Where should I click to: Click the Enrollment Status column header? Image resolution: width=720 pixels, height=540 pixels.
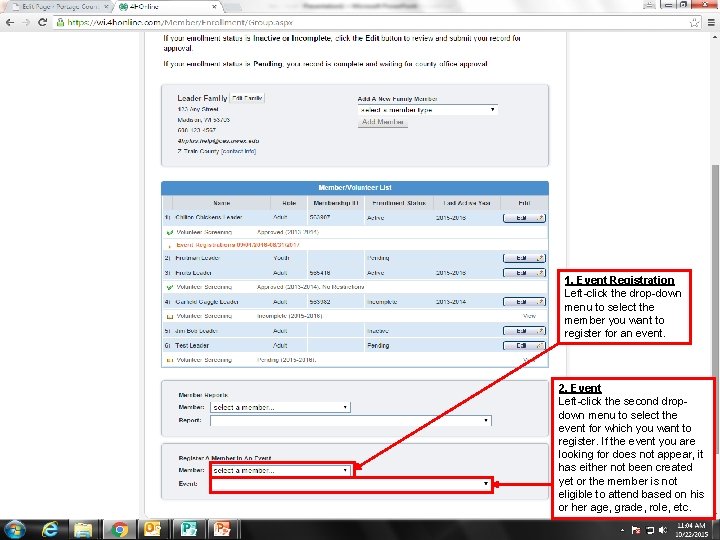click(x=399, y=203)
